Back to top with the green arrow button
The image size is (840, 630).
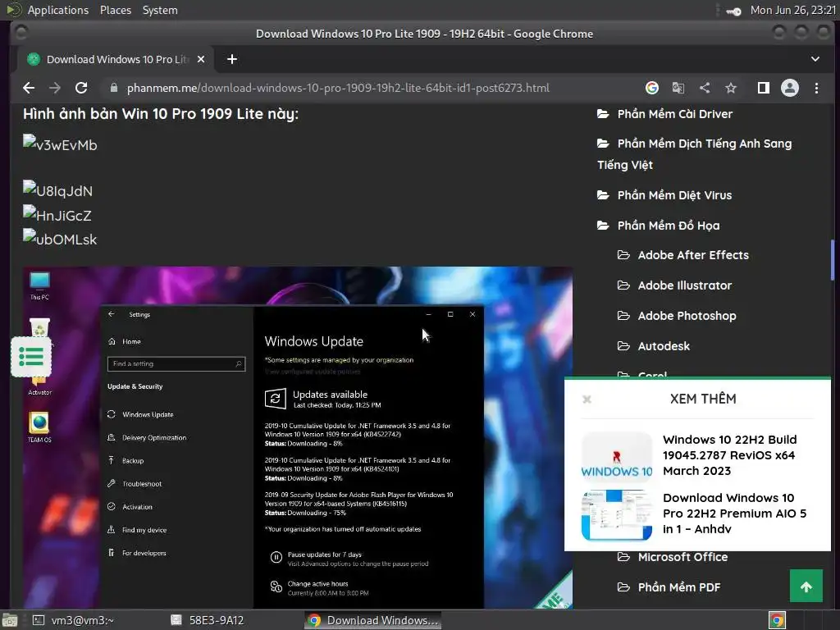[806, 586]
